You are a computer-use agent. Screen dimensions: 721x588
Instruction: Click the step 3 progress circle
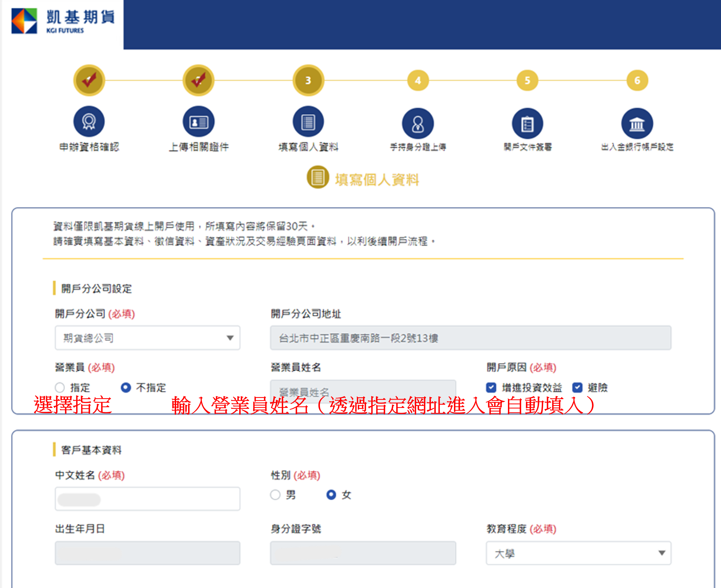point(308,81)
